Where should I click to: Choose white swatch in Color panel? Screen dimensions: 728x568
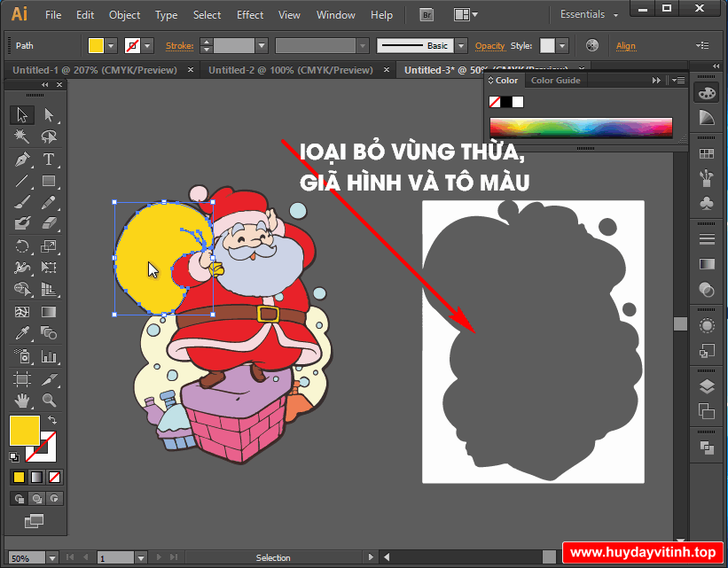[x=518, y=102]
